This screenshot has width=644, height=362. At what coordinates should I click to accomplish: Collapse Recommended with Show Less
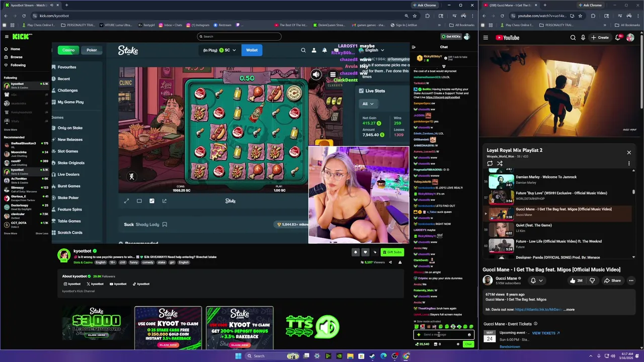42,233
